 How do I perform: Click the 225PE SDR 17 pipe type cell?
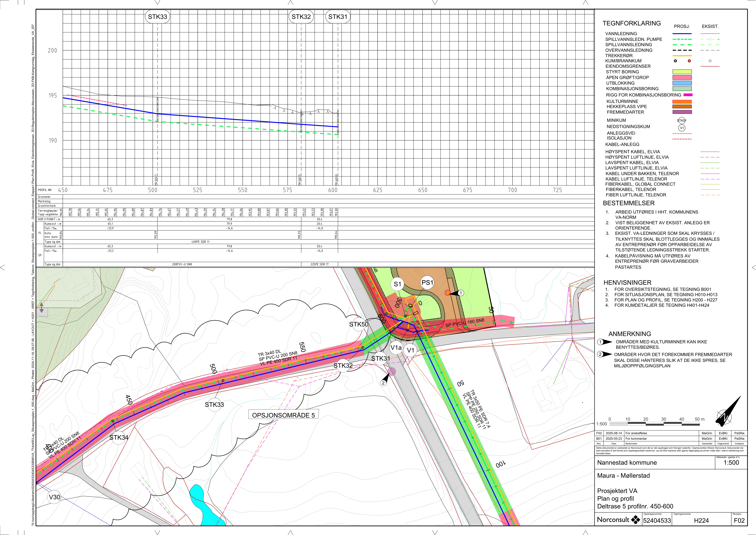point(319,264)
